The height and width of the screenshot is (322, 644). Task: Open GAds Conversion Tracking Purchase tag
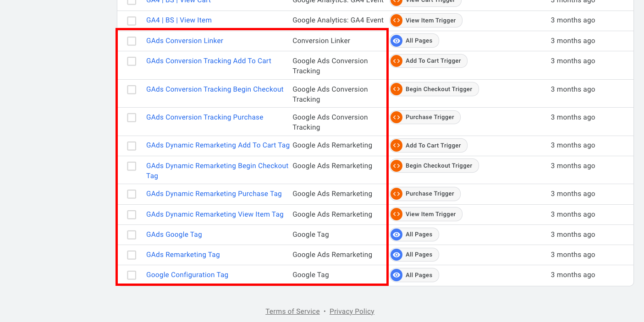pyautogui.click(x=205, y=117)
